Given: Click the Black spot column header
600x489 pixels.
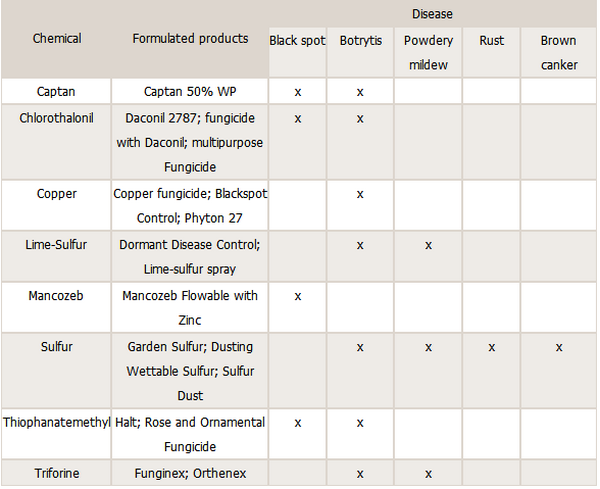Looking at the screenshot, I should pyautogui.click(x=298, y=41).
